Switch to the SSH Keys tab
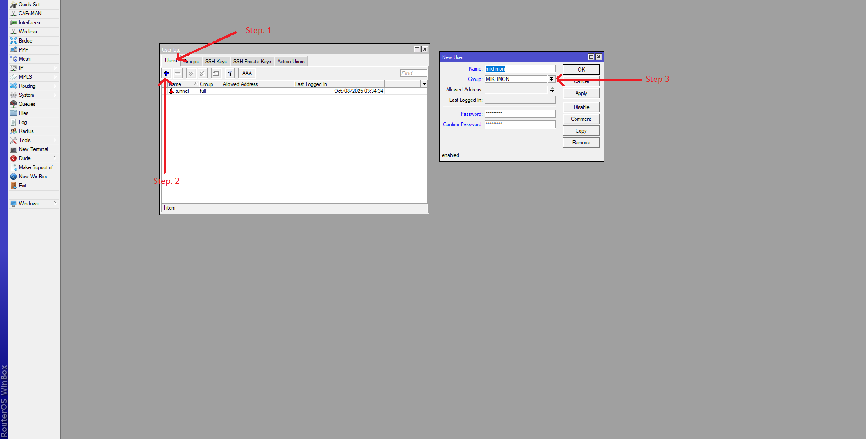 tap(216, 62)
